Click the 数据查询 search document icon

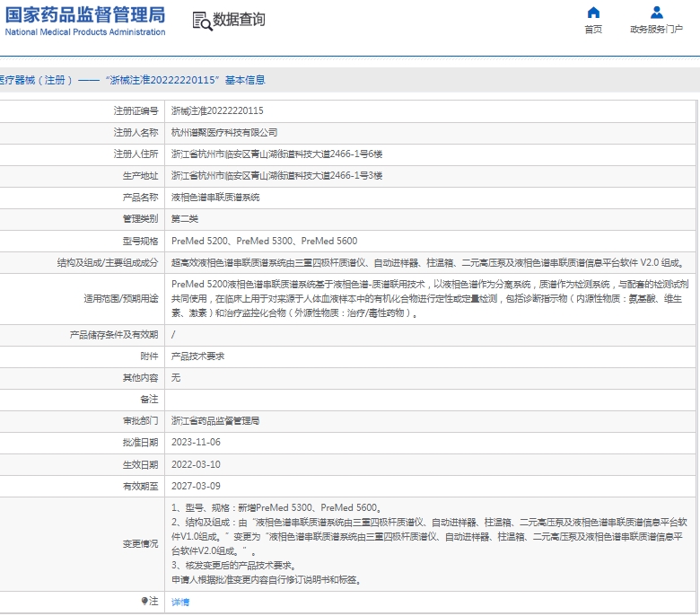(x=202, y=21)
